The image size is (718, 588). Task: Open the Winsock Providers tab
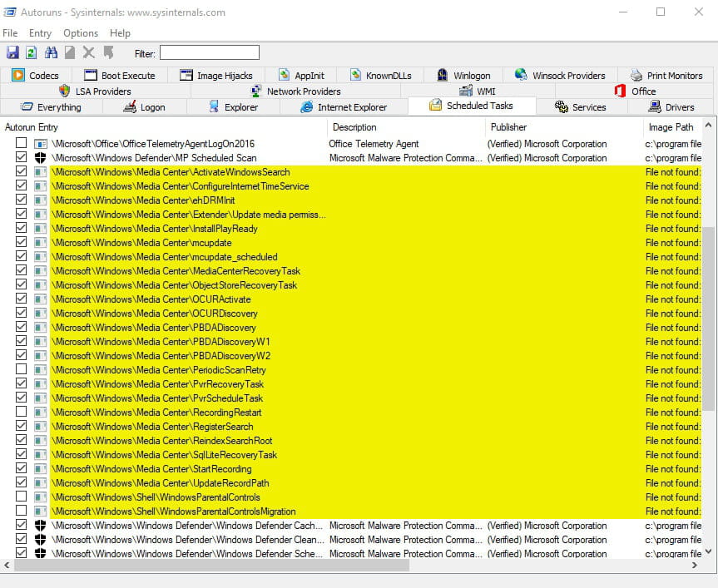560,76
